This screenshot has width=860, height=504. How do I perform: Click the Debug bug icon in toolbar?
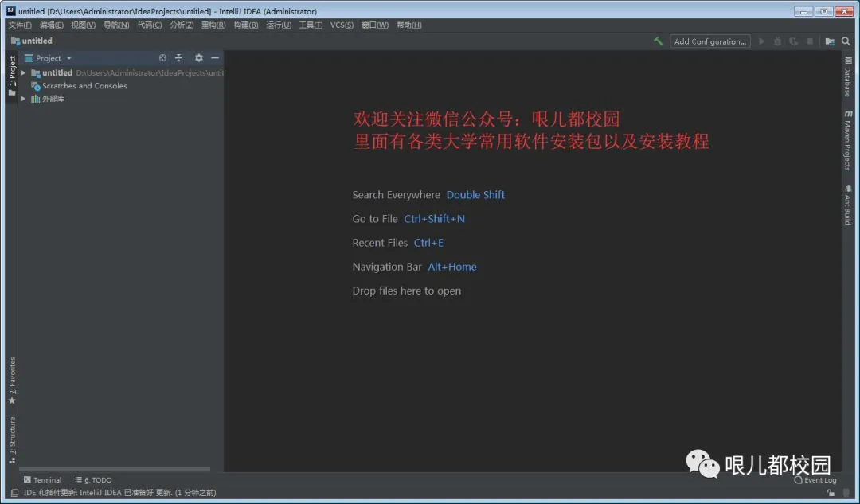point(777,41)
